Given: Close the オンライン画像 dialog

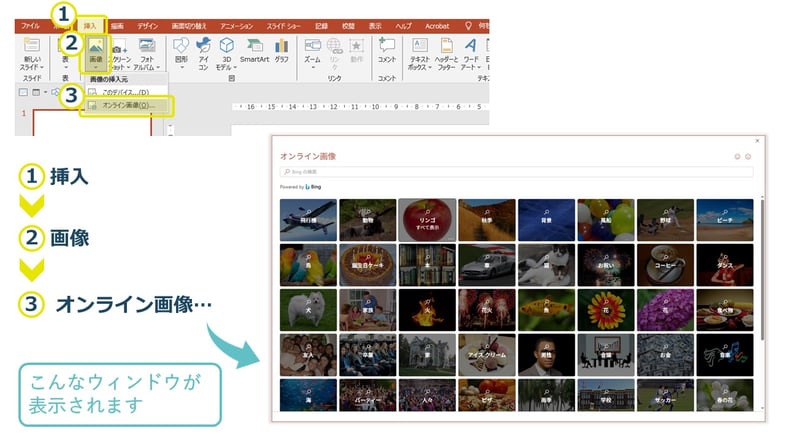Looking at the screenshot, I should pyautogui.click(x=757, y=141).
